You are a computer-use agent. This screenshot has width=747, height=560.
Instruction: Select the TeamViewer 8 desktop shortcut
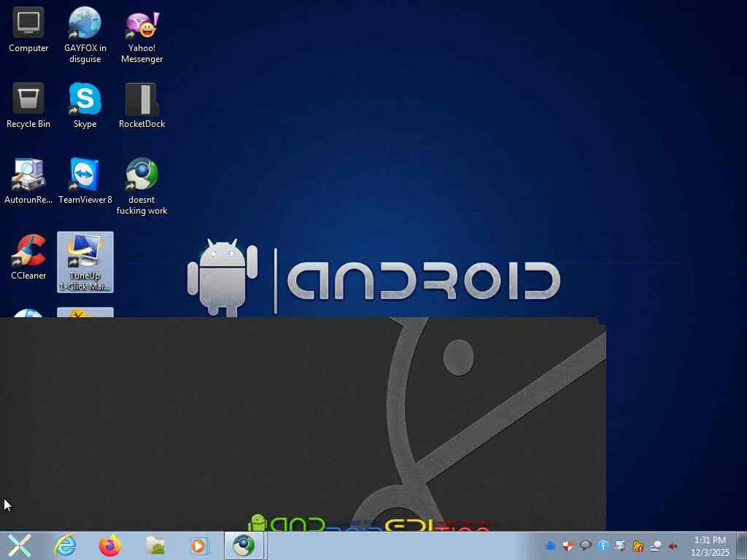[x=85, y=182]
